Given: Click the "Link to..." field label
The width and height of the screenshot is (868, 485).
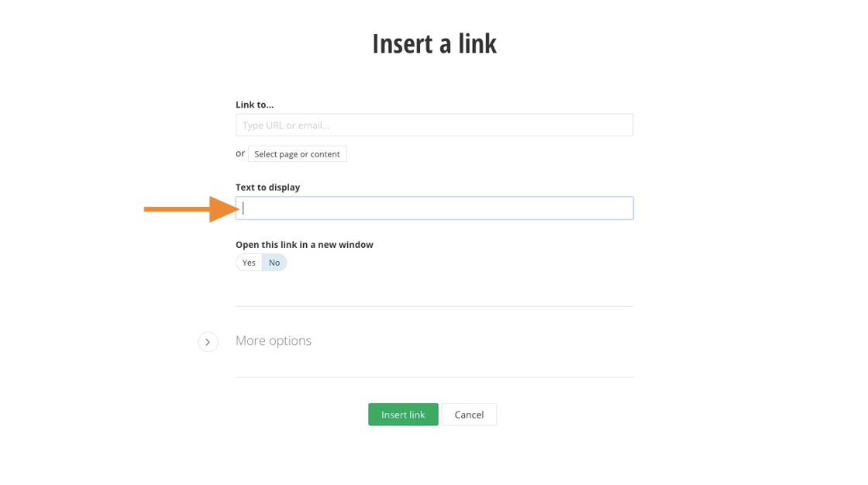Looking at the screenshot, I should [x=254, y=105].
